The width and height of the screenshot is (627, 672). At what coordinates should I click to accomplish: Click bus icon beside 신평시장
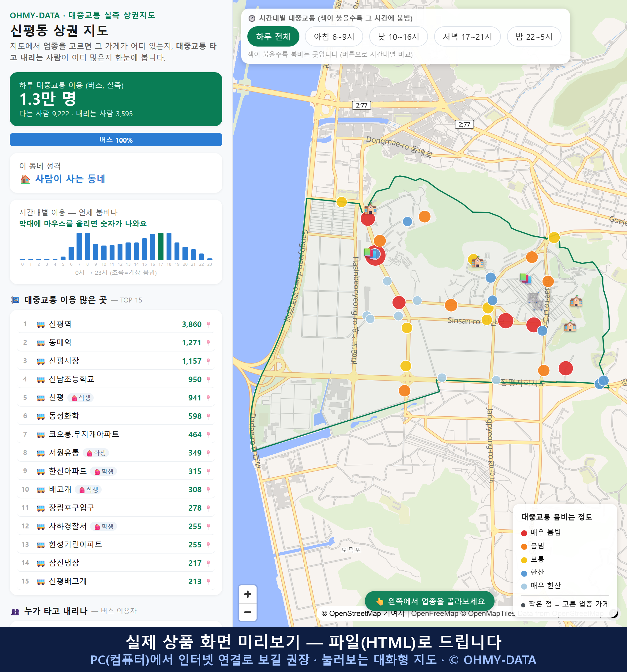click(x=40, y=361)
